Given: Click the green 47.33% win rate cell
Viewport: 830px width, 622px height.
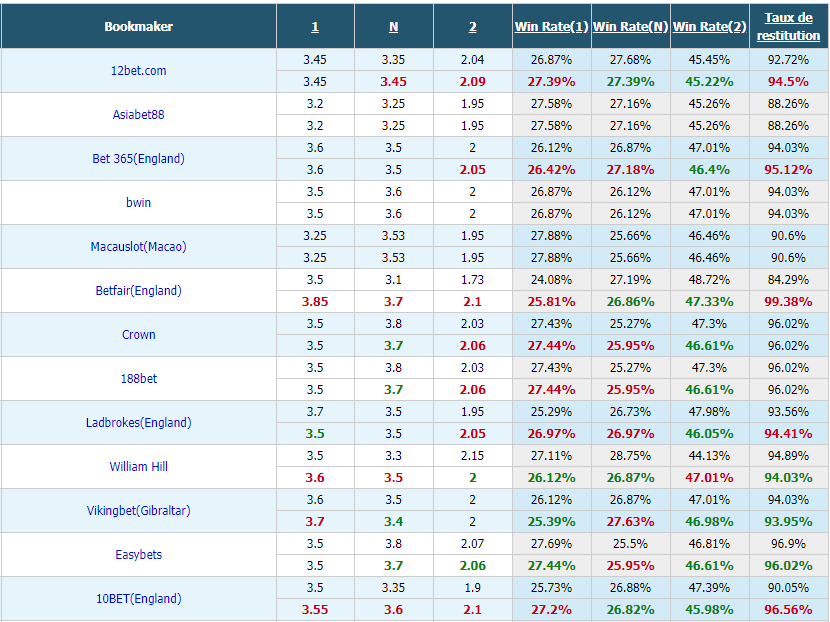Looking at the screenshot, I should point(709,301).
